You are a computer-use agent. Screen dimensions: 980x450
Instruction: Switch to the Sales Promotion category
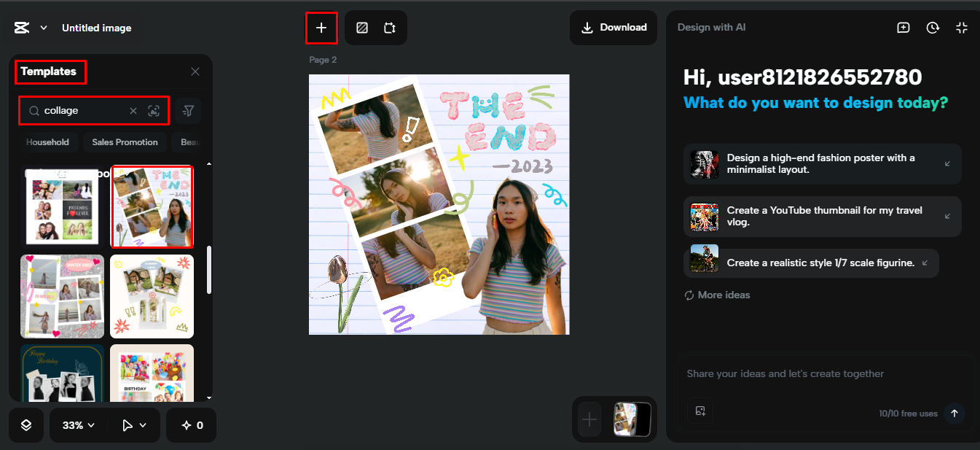click(125, 141)
